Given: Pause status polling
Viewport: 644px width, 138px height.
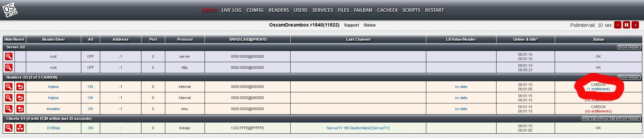Looking at the screenshot, I should point(626,25).
